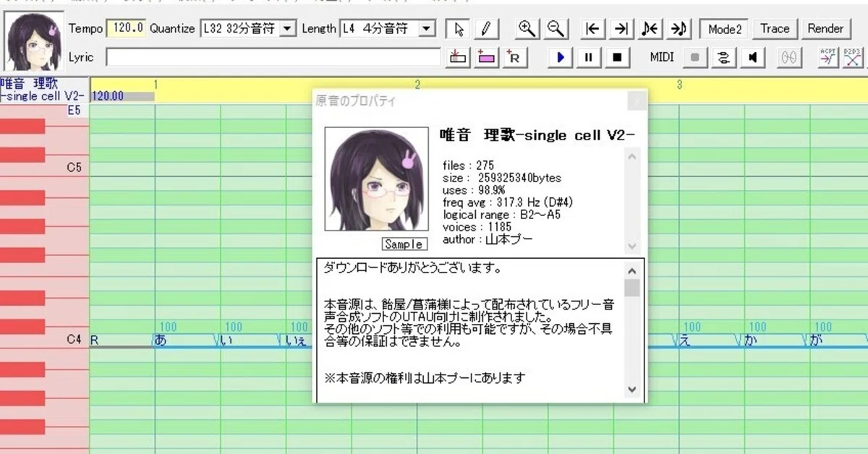
Task: Close the voicebank properties dialog
Action: tap(635, 101)
